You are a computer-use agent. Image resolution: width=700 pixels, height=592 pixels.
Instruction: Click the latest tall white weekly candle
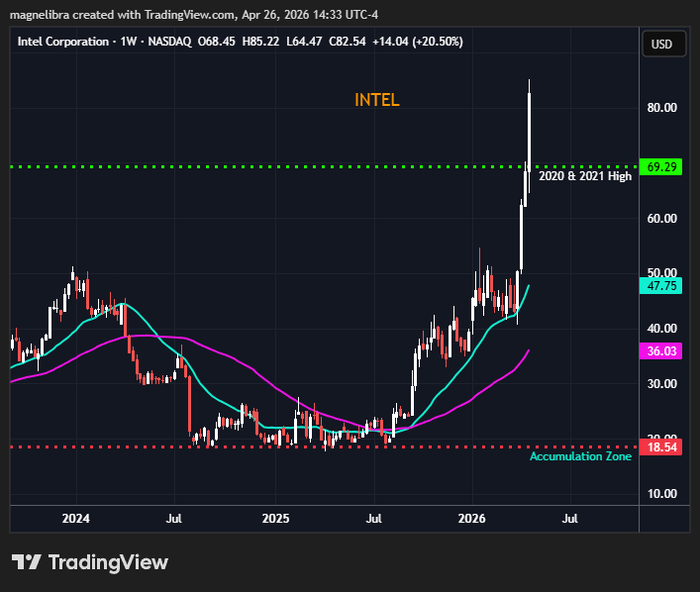coord(530,132)
